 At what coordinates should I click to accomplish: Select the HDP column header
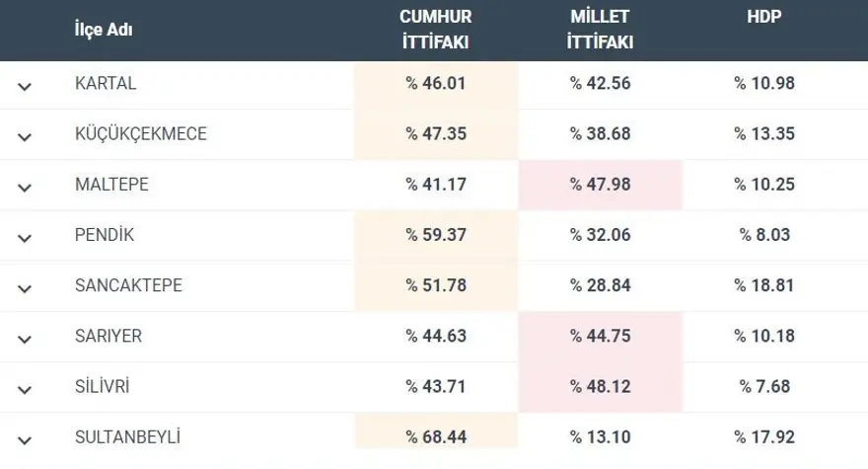763,19
